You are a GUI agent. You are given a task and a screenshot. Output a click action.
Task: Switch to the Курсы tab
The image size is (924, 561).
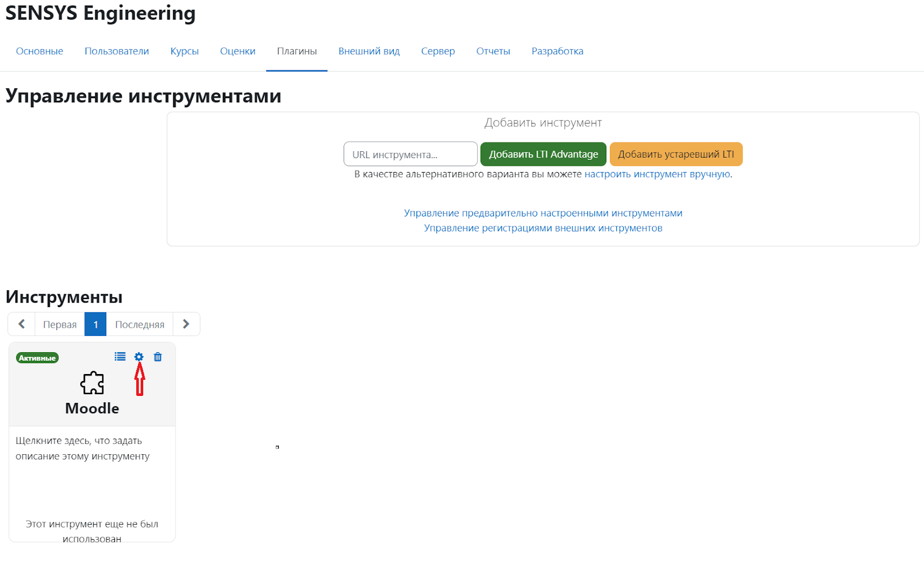(184, 51)
